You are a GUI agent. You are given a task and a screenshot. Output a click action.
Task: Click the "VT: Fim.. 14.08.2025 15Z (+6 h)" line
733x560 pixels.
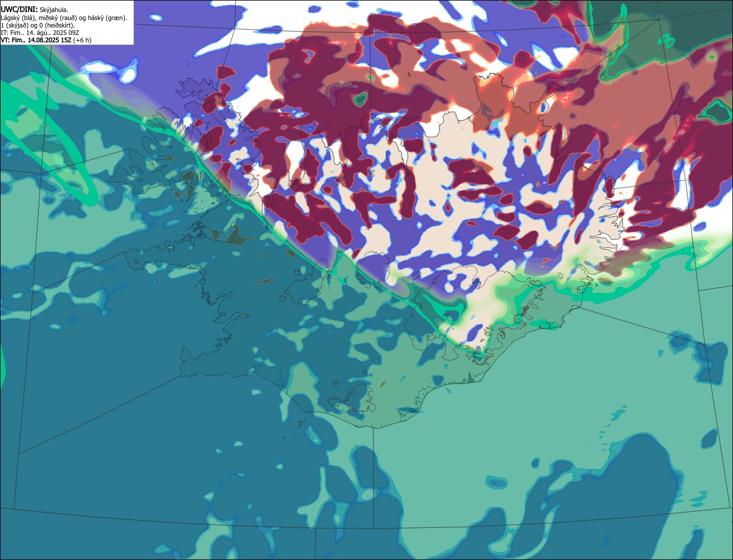(46, 40)
